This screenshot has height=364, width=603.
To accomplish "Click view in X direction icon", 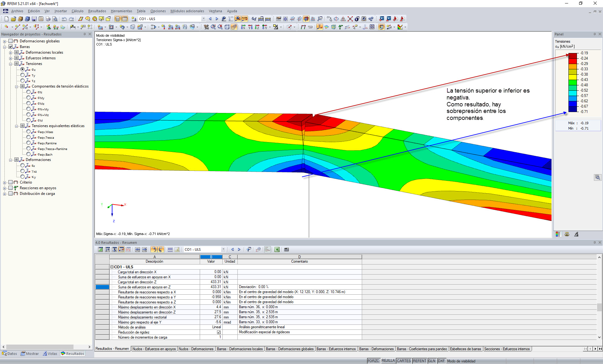I will [243, 27].
